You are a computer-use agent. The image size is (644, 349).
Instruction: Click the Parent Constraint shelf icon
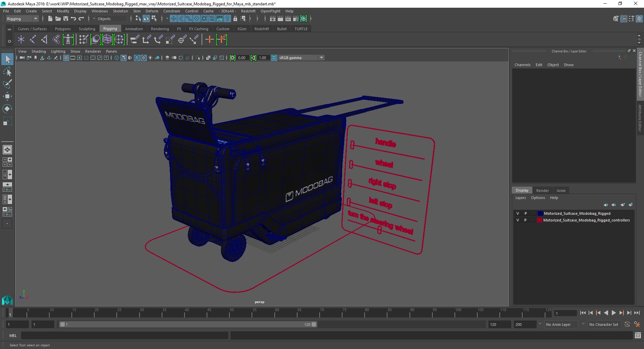135,40
